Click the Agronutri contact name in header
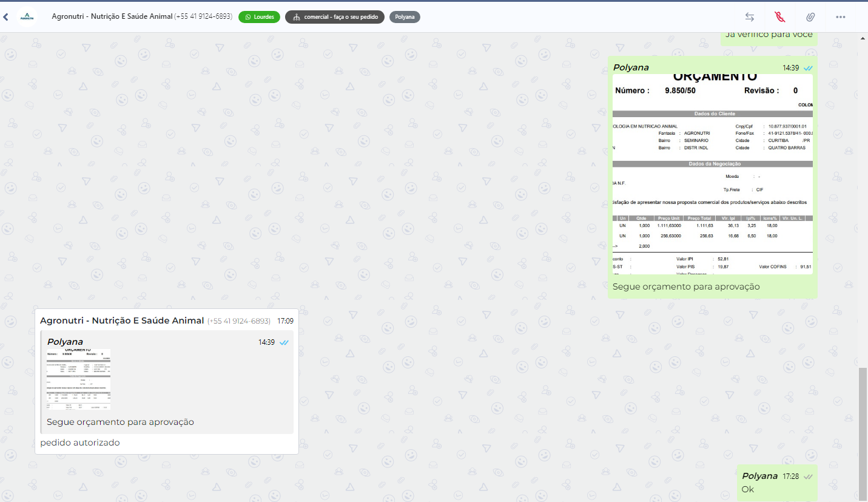The height and width of the screenshot is (502, 868). click(x=112, y=17)
